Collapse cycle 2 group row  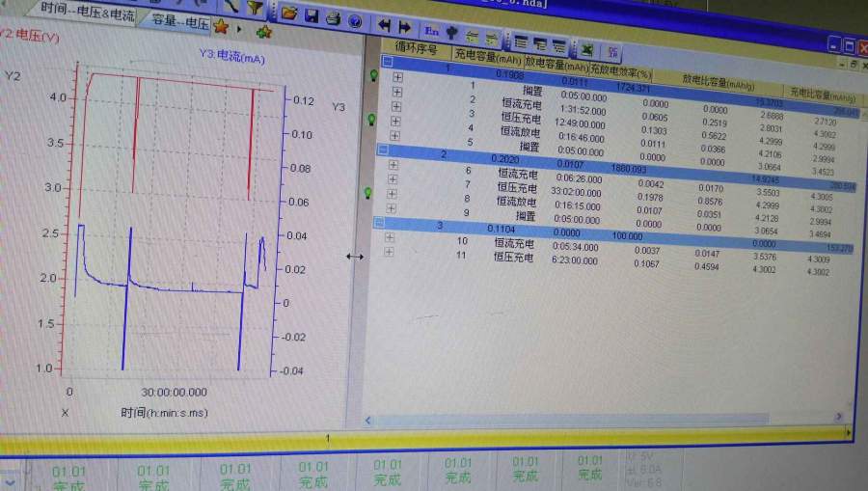click(x=383, y=150)
